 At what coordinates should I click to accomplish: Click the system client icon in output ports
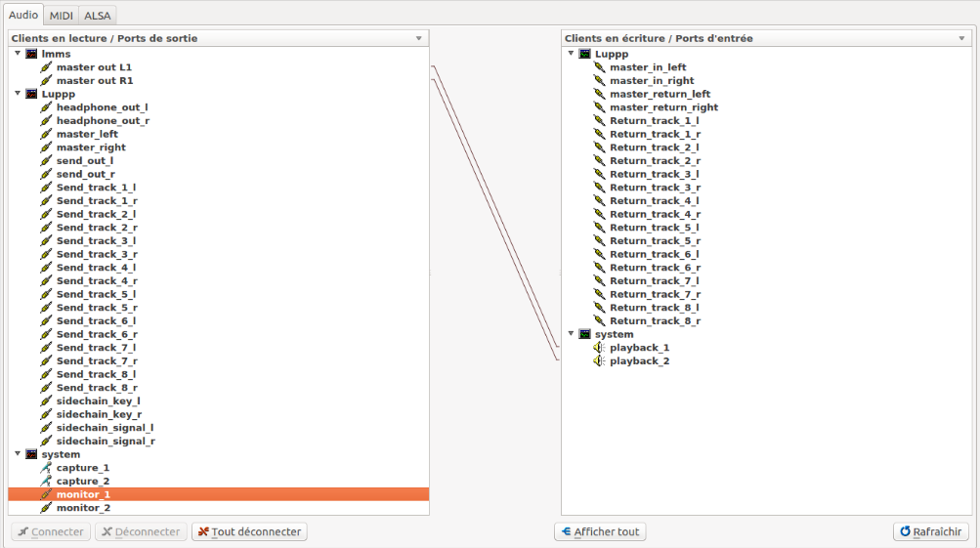[31, 454]
